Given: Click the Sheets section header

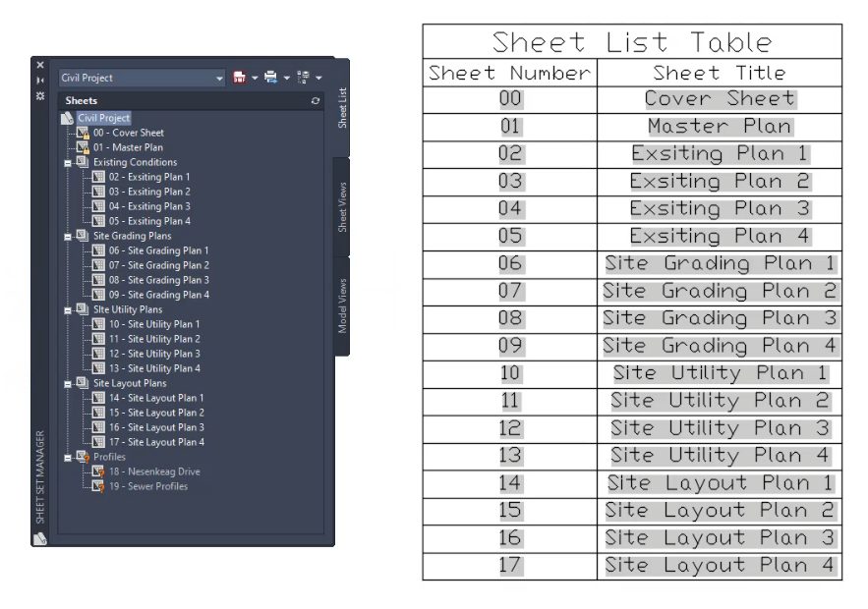Looking at the screenshot, I should click(191, 100).
